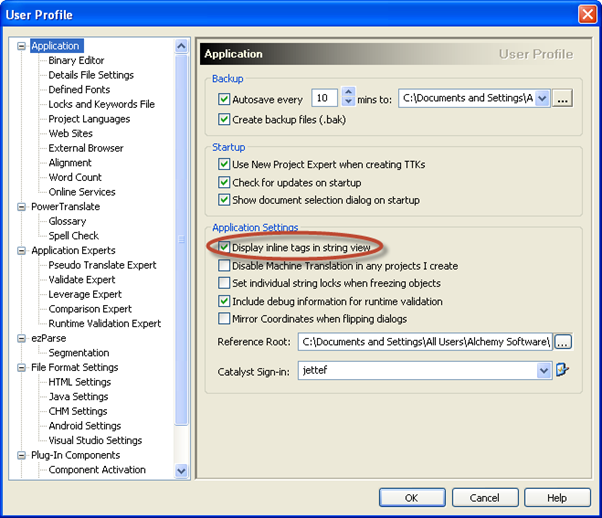Click the Reference Root path field
This screenshot has width=602, height=518.
point(425,342)
